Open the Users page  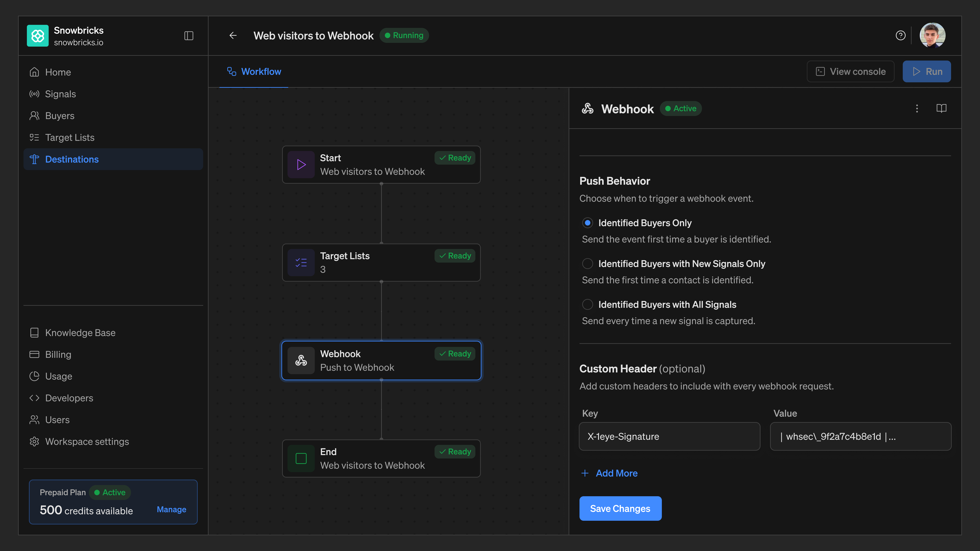113,420
